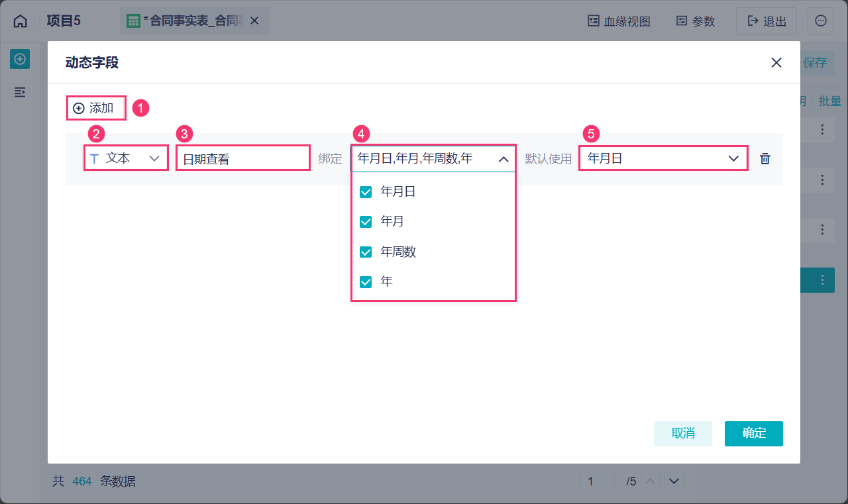Viewport: 848px width, 504px height.
Task: Close the 合同事实表 tab
Action: pyautogui.click(x=254, y=21)
